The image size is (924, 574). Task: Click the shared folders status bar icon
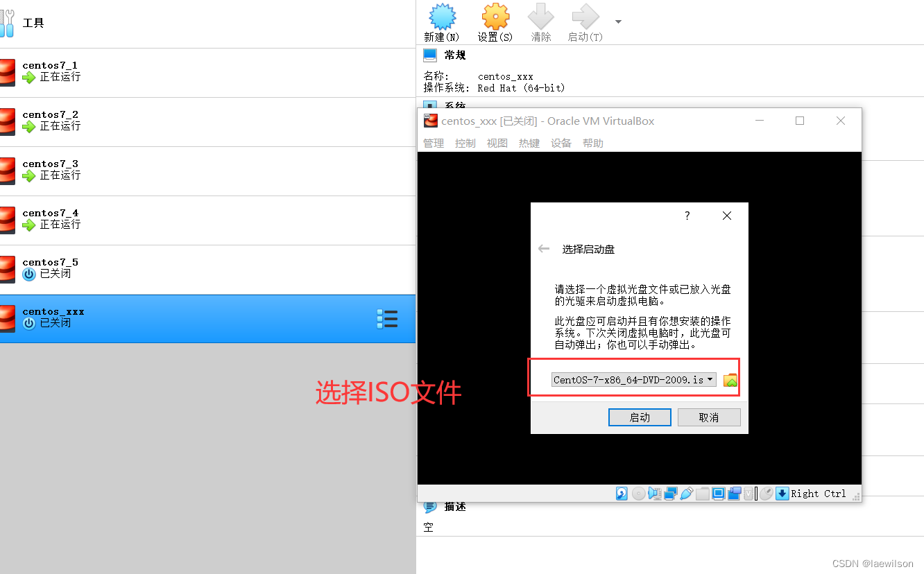[703, 494]
